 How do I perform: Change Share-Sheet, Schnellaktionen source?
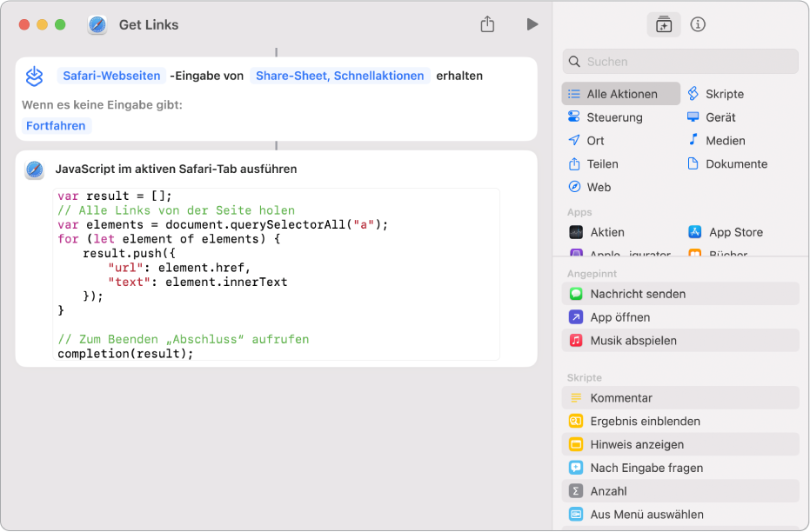(x=340, y=76)
